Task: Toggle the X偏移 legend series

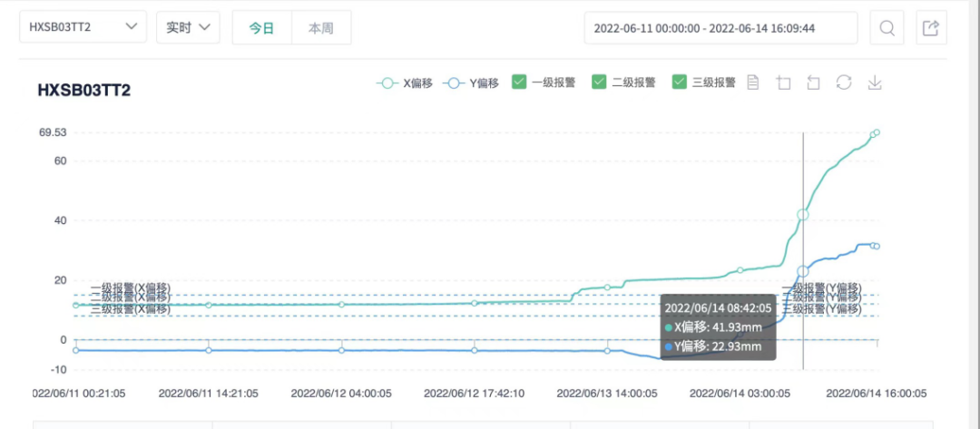Action: [404, 83]
